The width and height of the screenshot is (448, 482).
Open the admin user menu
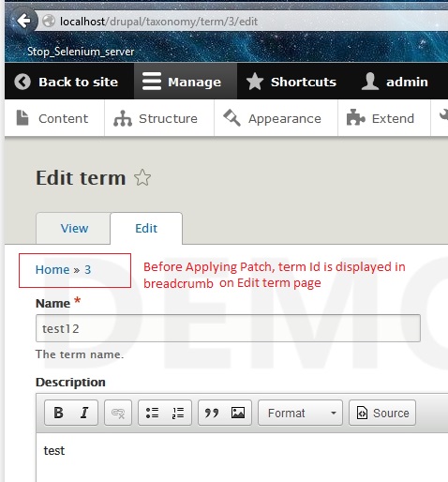coord(395,82)
